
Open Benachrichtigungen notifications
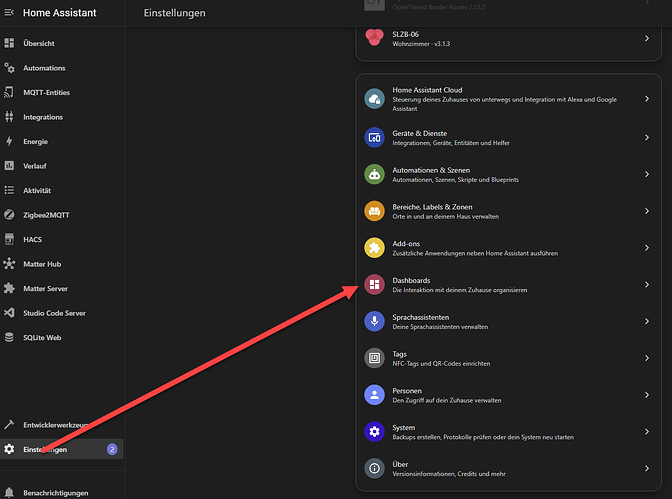[x=55, y=492]
